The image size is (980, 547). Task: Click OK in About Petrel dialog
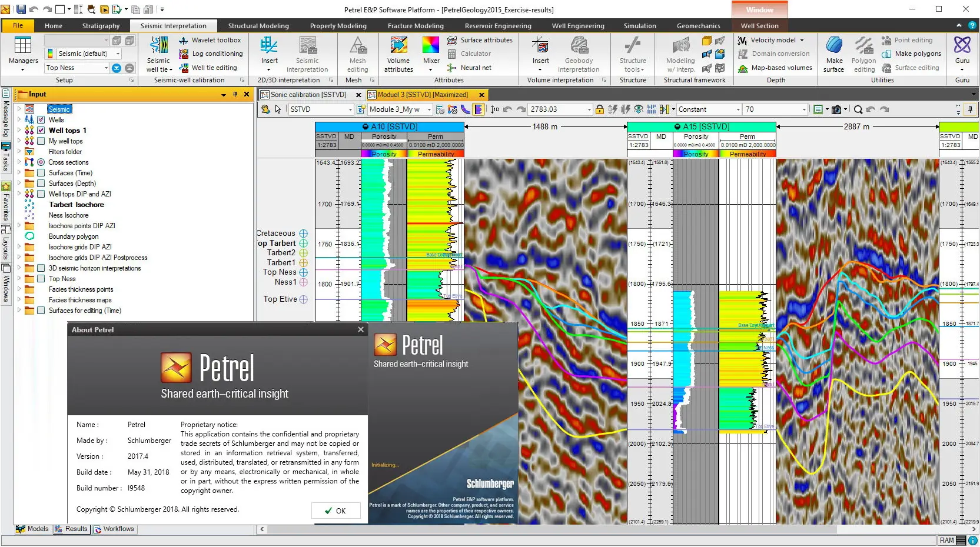click(x=335, y=511)
